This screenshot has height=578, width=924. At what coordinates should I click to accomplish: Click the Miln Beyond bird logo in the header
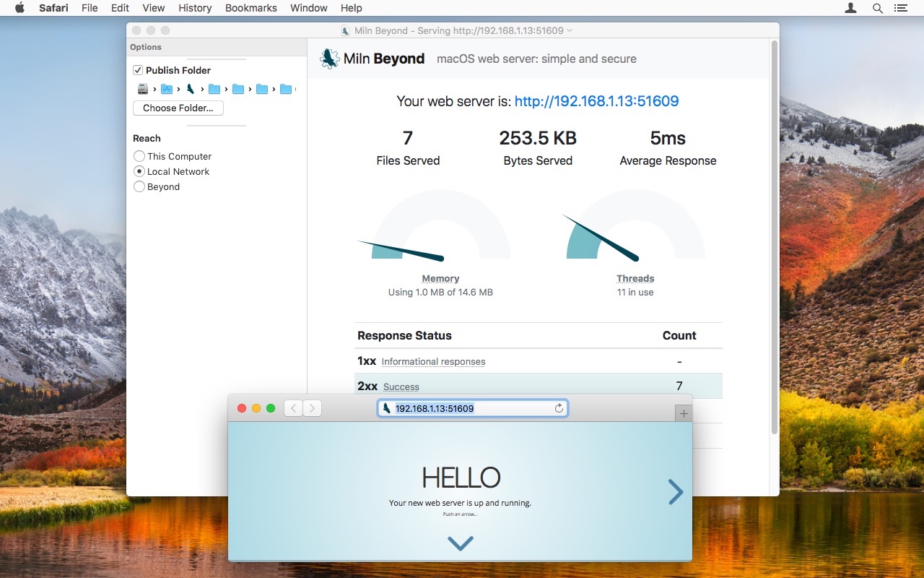(x=329, y=58)
